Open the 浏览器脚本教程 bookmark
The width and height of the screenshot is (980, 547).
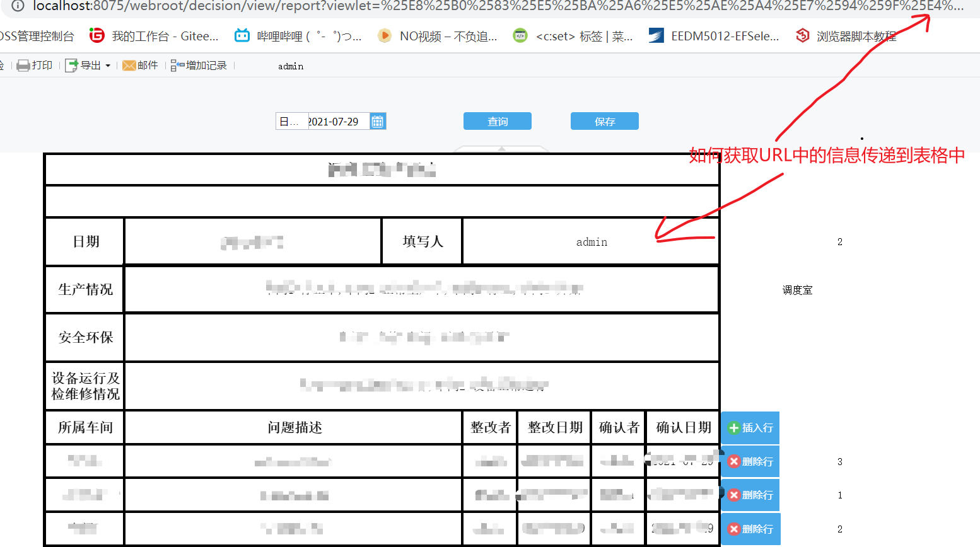846,36
